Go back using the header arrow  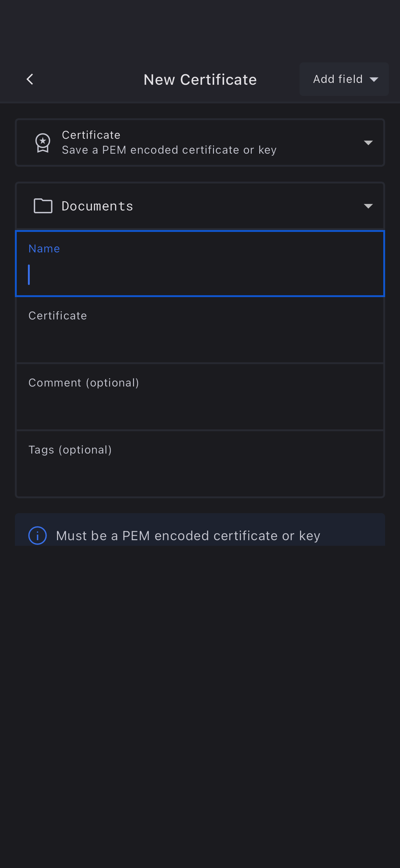point(30,79)
